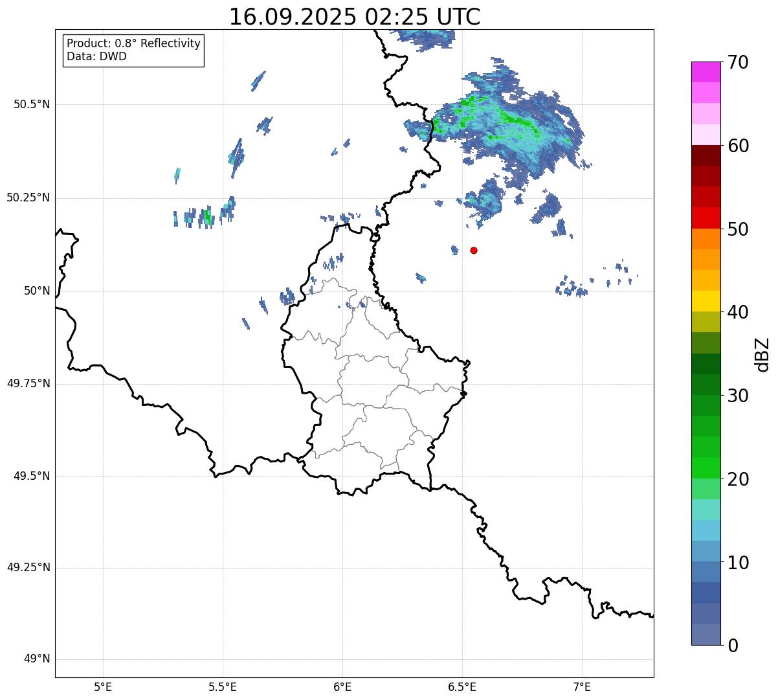
Task: Click the red marker dot on the map
Action: pyautogui.click(x=474, y=250)
